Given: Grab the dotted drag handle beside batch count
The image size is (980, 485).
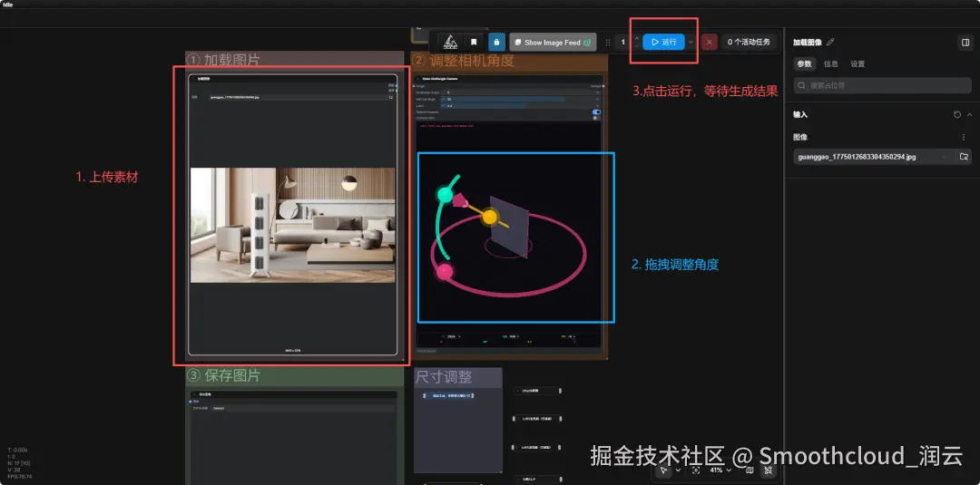Looking at the screenshot, I should [607, 43].
